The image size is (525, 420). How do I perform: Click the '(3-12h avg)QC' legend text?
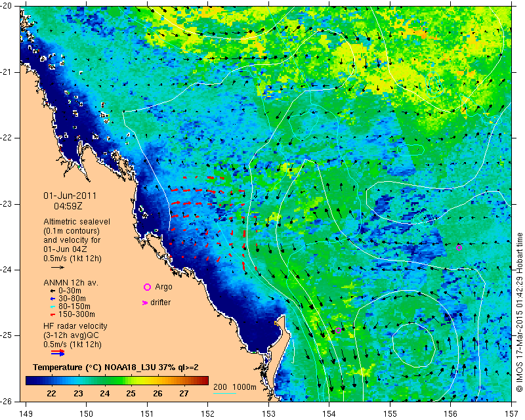pos(71,335)
